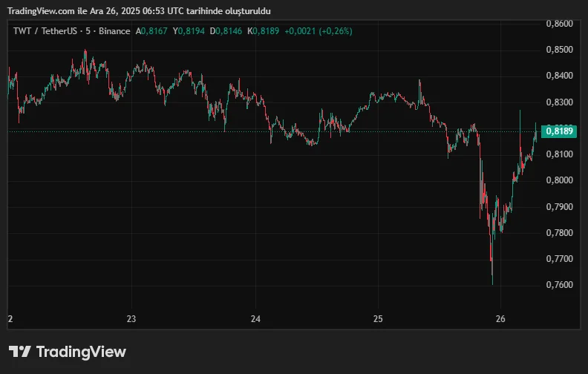The width and height of the screenshot is (588, 374).
Task: Click the chart creation timestamp header text
Action: [139, 11]
